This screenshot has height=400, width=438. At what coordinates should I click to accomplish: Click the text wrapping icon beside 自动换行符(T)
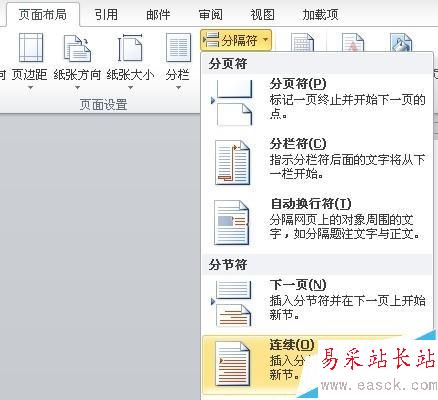(232, 222)
